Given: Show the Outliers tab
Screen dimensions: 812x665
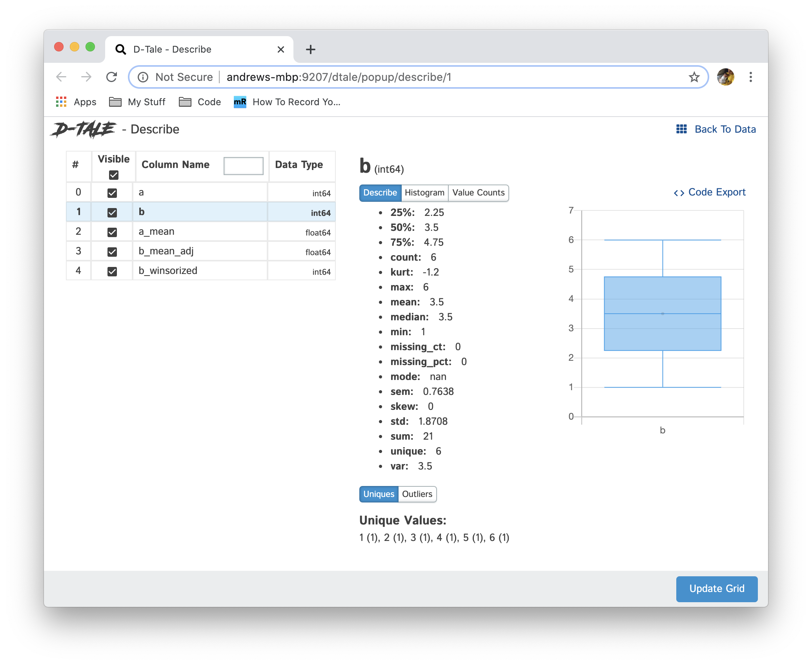Looking at the screenshot, I should tap(417, 494).
